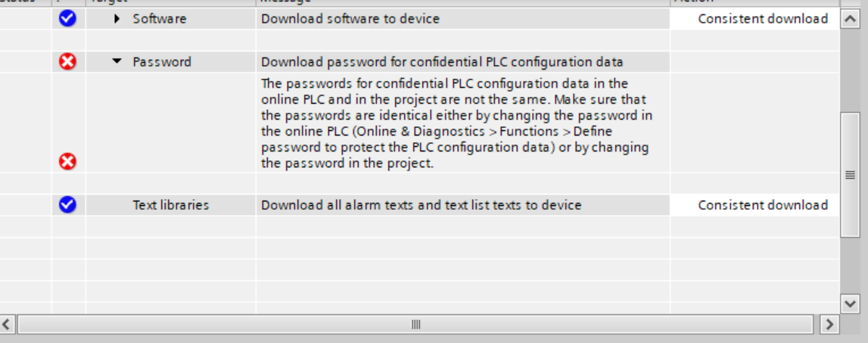The image size is (868, 343).
Task: Click the red error icon beside Password
Action: click(68, 62)
